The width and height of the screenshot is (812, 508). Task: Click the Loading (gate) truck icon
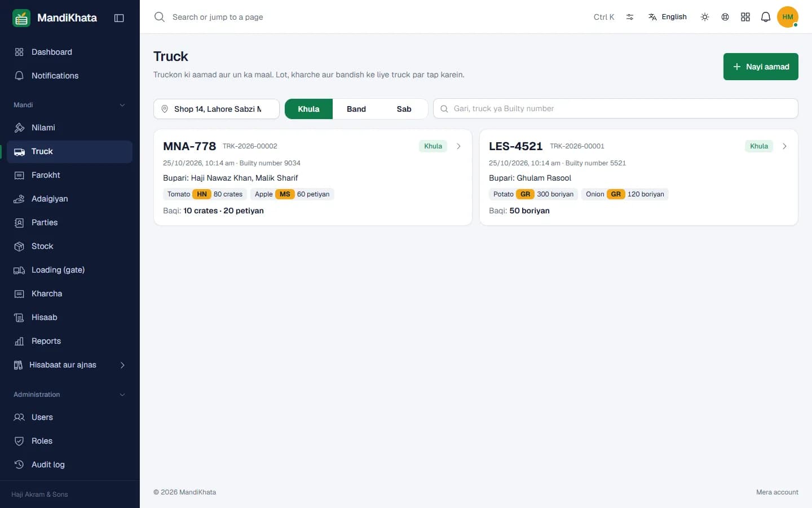tap(19, 270)
